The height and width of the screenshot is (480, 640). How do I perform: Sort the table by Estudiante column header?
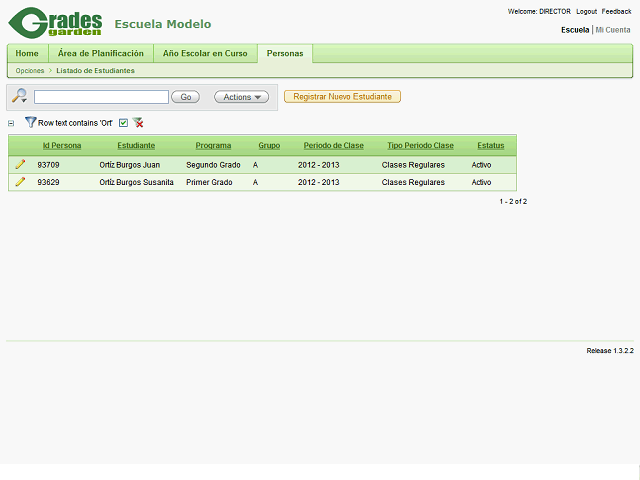point(136,145)
